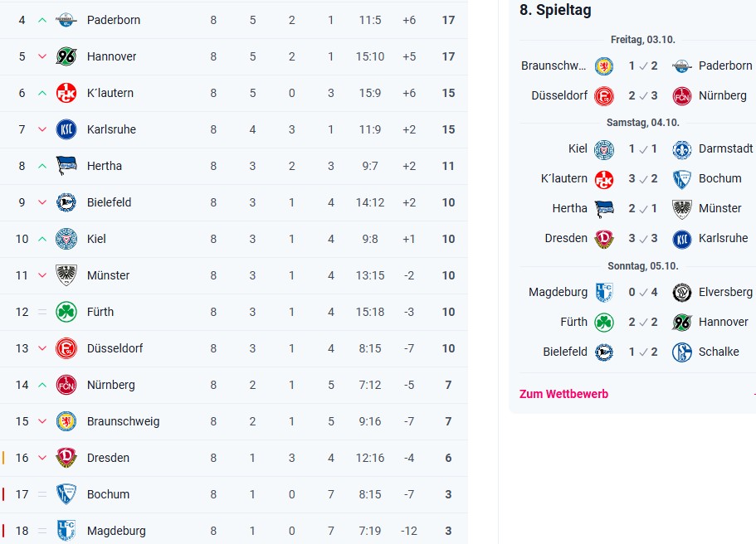Open K'lautern vs Bochum 3:2 result
The height and width of the screenshot is (544, 756).
[642, 178]
